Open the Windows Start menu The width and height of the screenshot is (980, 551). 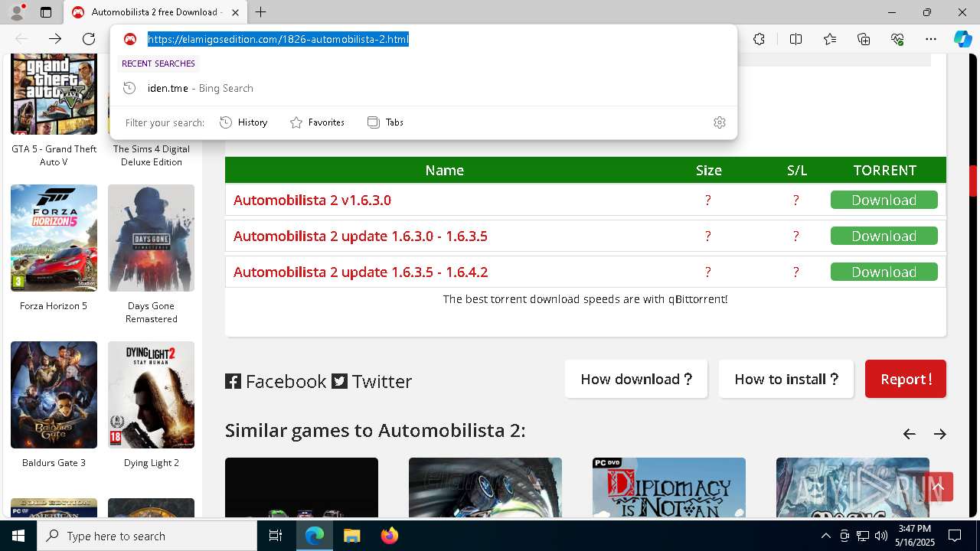click(18, 536)
